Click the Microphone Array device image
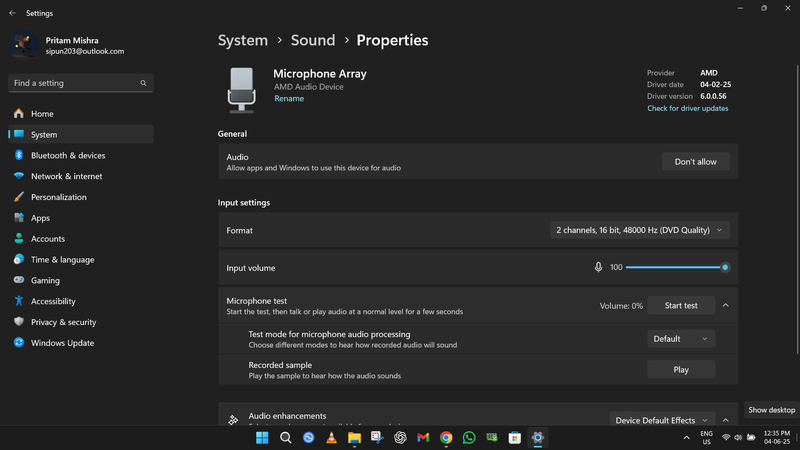 click(241, 90)
